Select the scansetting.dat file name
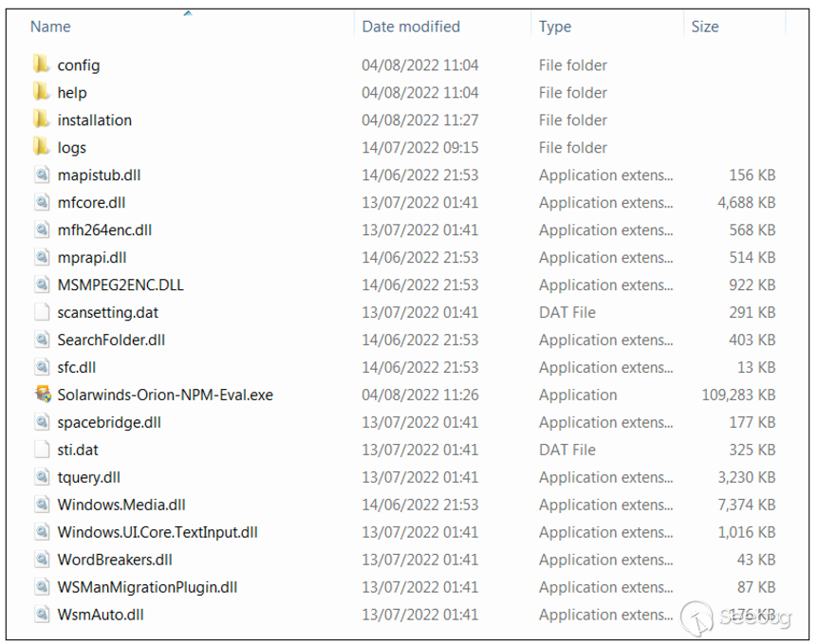 pos(107,312)
